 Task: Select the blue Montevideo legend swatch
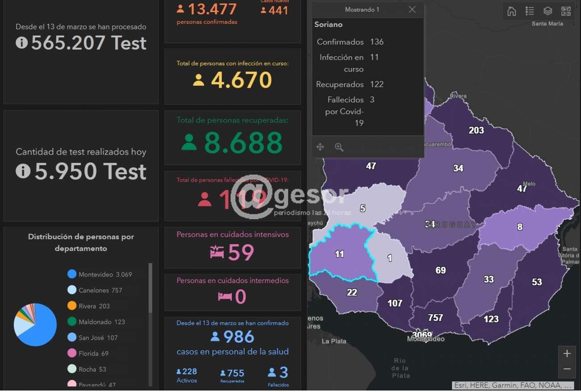coord(72,274)
